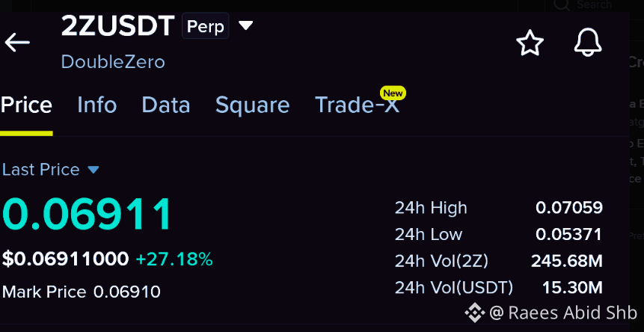The image size is (644, 332).
Task: Click the search magnifier icon at top
Action: click(562, 5)
